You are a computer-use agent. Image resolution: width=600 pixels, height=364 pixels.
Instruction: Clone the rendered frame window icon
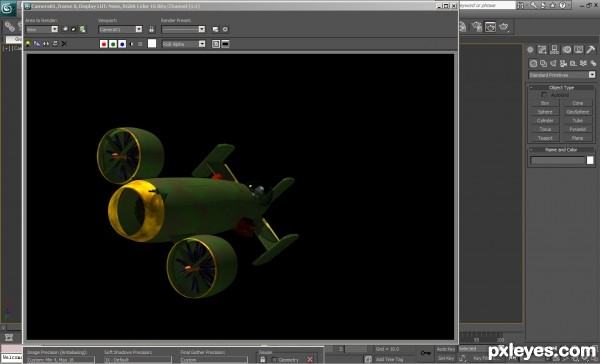point(46,44)
